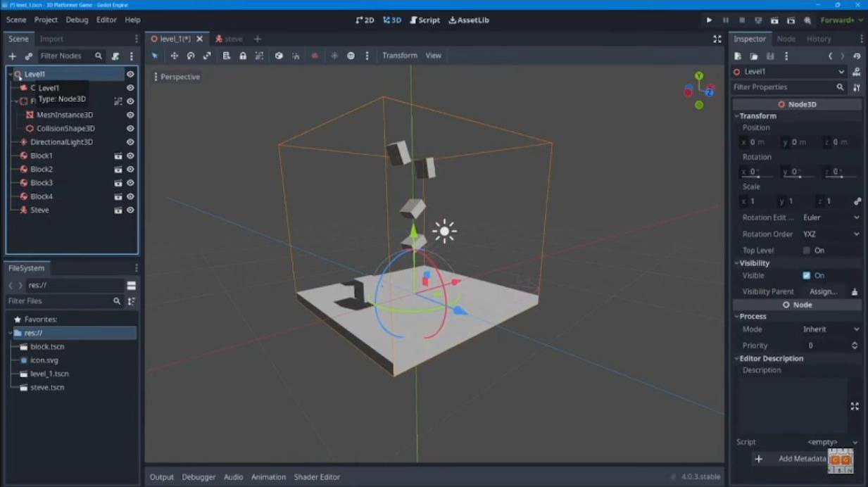Attach script icon in Scene dock
The width and height of the screenshot is (868, 487).
coord(115,56)
